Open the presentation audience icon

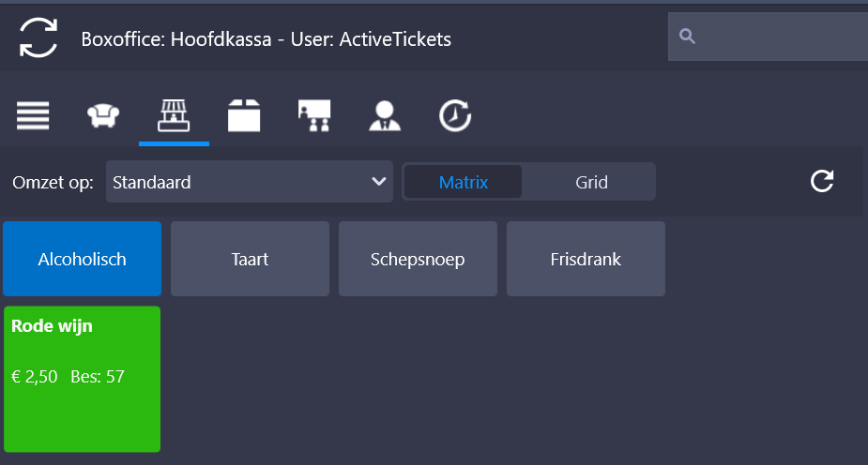(314, 115)
